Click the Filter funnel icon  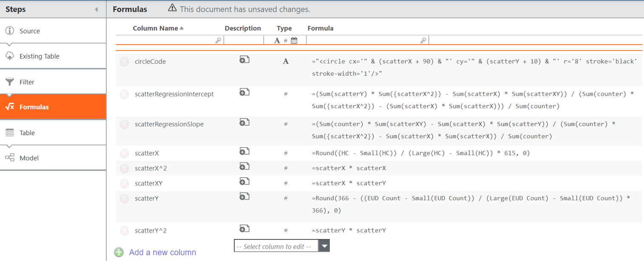pyautogui.click(x=10, y=82)
